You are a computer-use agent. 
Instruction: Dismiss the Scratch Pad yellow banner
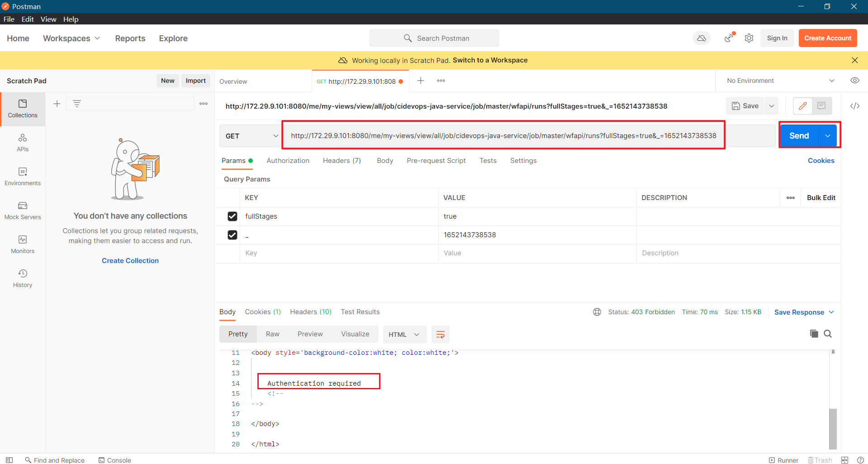(855, 60)
